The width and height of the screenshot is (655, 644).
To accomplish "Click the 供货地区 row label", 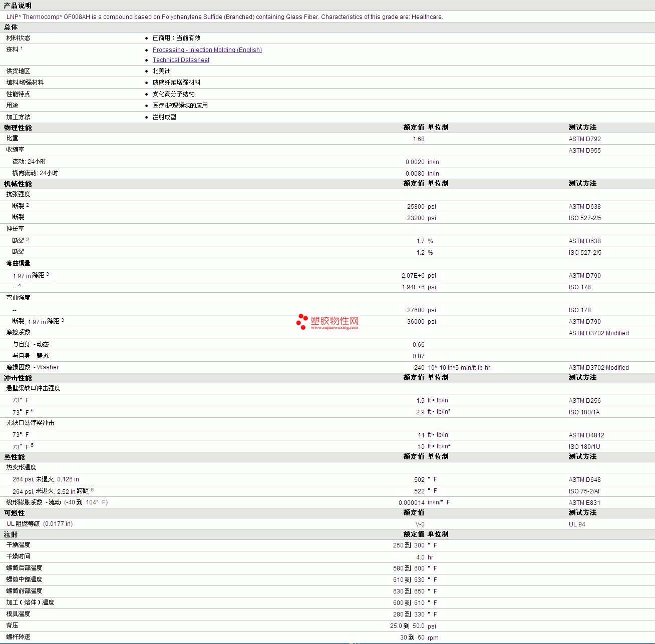I will tap(18, 71).
